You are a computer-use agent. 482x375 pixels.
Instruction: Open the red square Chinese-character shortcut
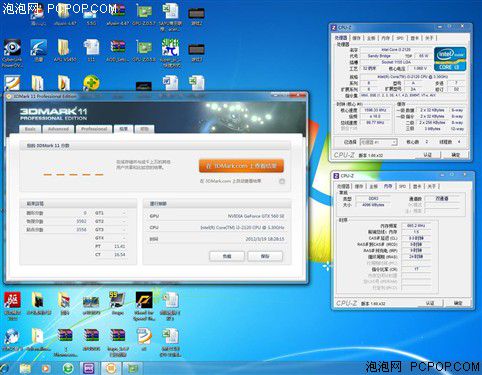pos(12,306)
